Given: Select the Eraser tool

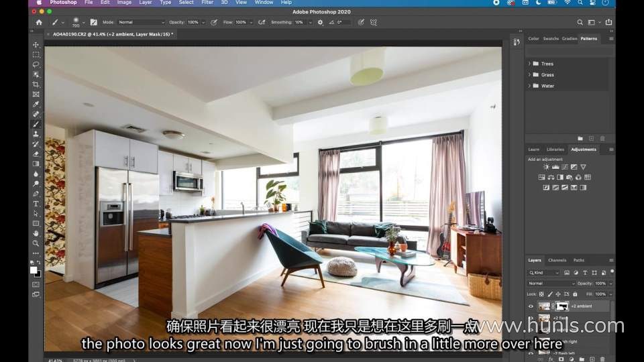Looking at the screenshot, I should coord(36,154).
